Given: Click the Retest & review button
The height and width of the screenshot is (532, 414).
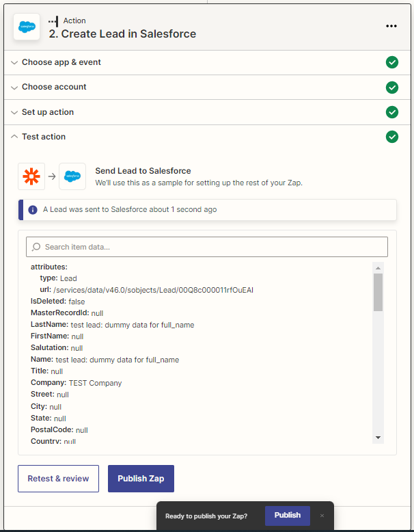Looking at the screenshot, I should [58, 479].
